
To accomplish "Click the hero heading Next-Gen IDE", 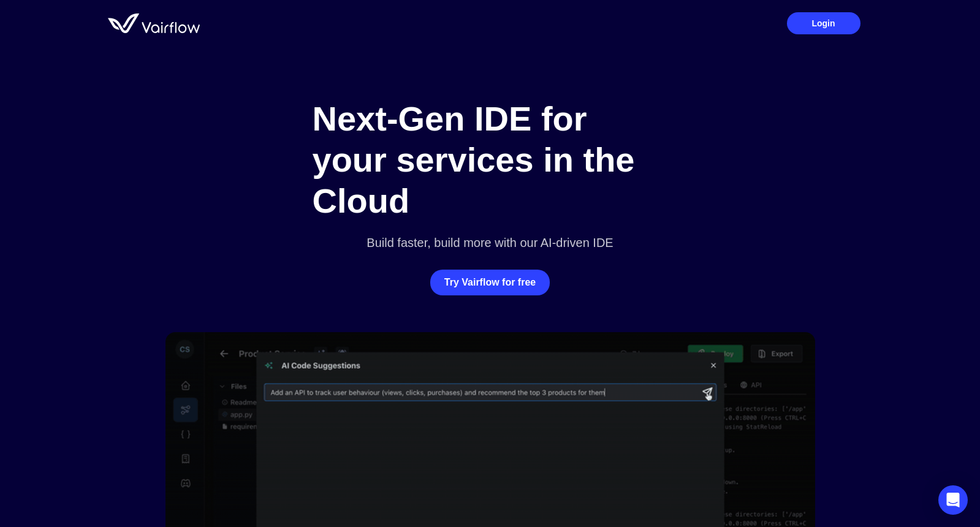I will pos(473,160).
